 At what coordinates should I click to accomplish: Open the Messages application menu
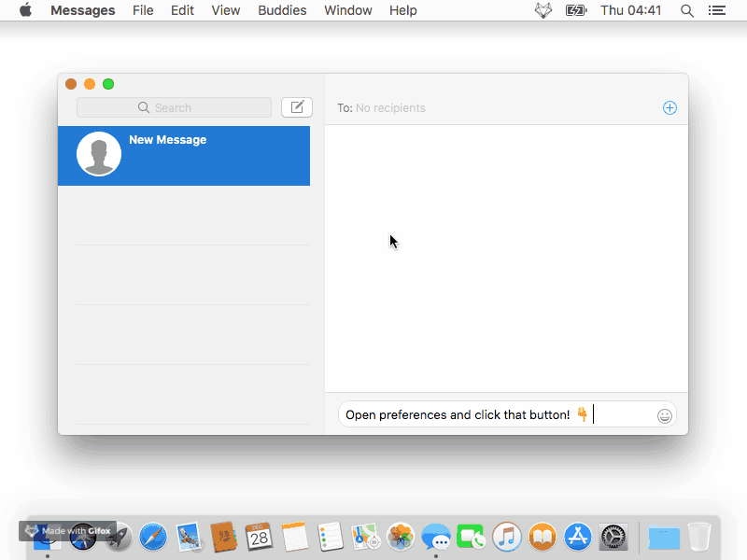click(x=83, y=10)
